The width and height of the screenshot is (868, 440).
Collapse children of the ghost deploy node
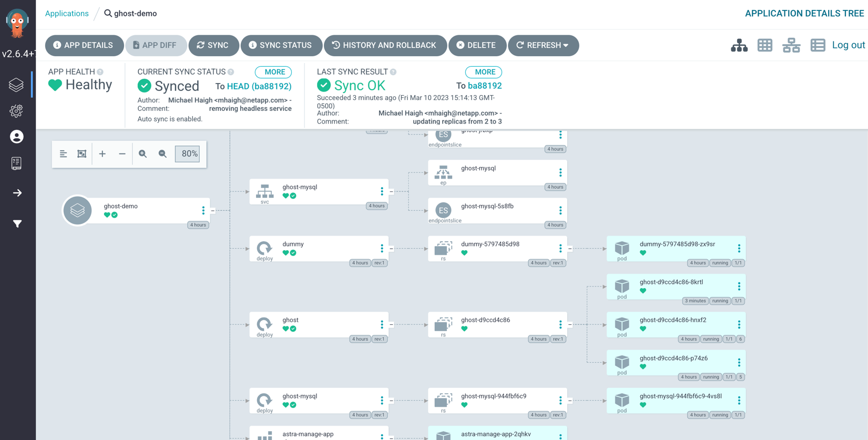(392, 324)
